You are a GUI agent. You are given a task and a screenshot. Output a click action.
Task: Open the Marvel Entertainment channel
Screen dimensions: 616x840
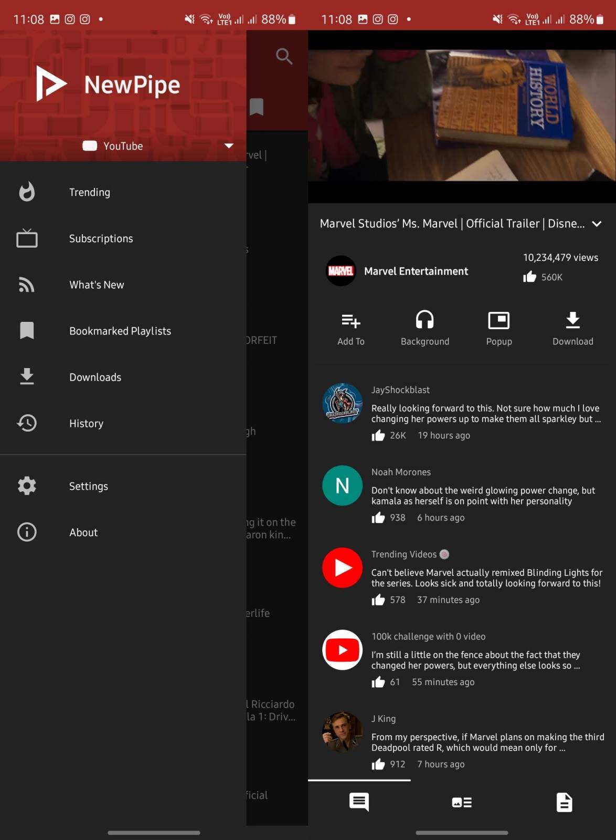click(416, 271)
